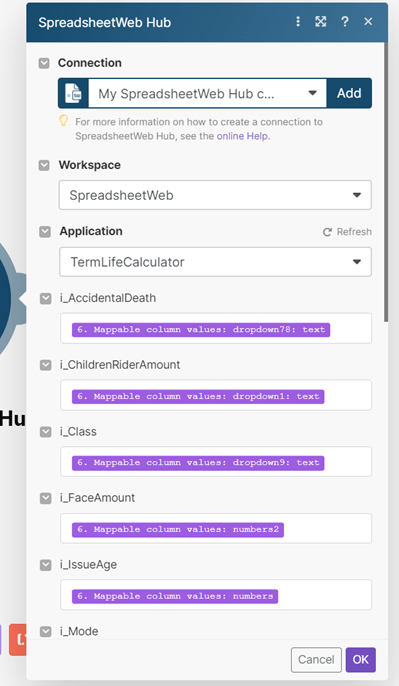Click the i_ChildrenRiderAmount label text
Viewport: 399px width, 686px height.
pyautogui.click(x=120, y=365)
